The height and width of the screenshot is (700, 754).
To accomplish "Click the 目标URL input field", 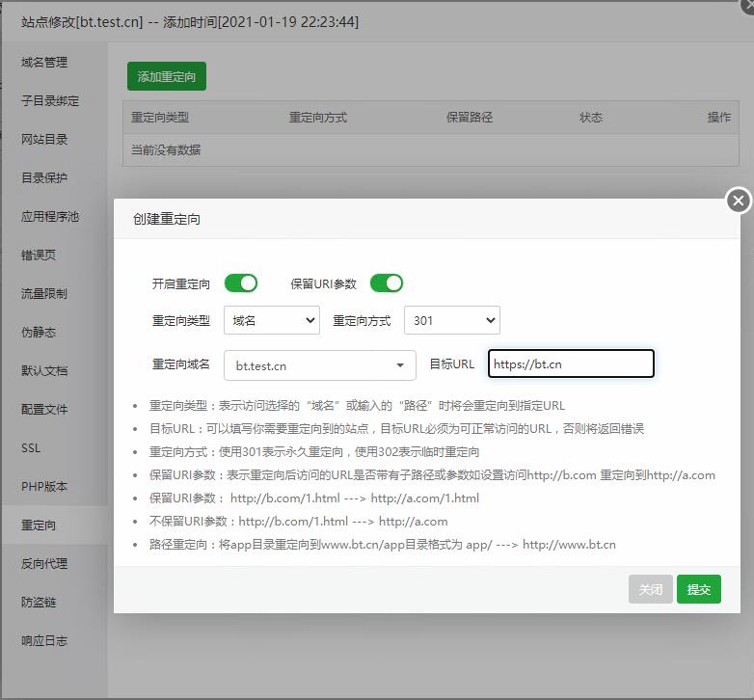I will coord(571,363).
